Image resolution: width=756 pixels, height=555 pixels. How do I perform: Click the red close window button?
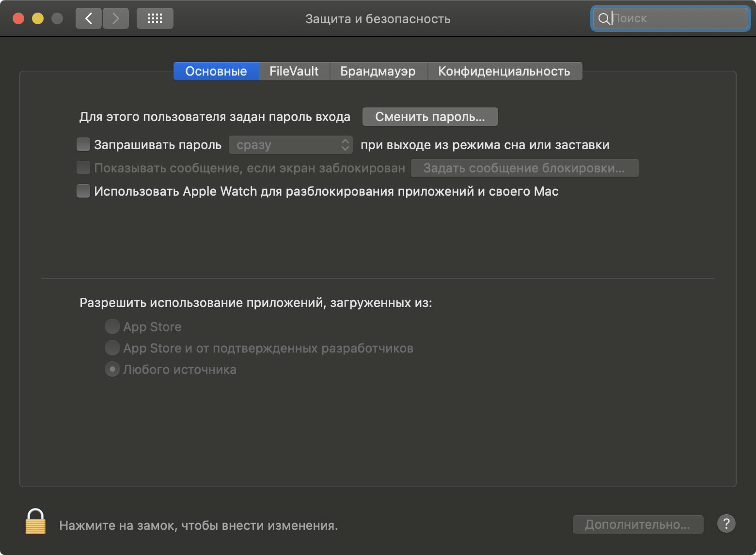pos(18,18)
